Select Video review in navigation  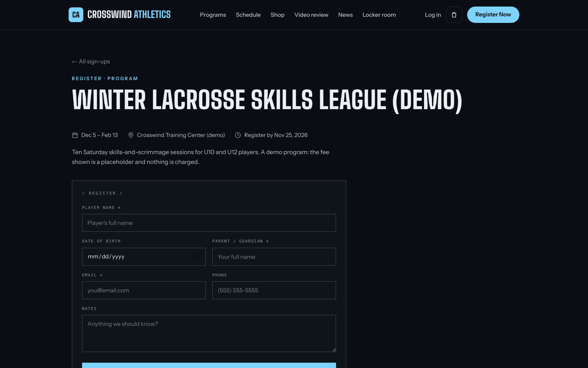tap(311, 15)
